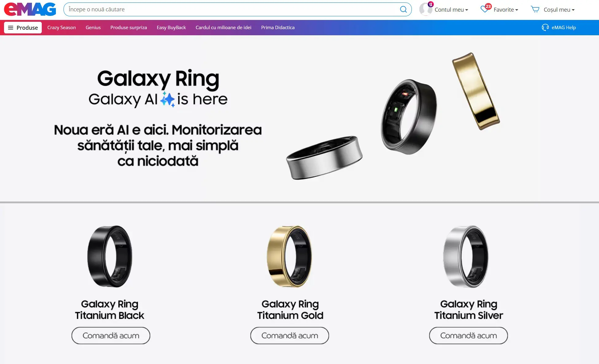Click the Titanium Gold ring image
The image size is (599, 364).
289,256
